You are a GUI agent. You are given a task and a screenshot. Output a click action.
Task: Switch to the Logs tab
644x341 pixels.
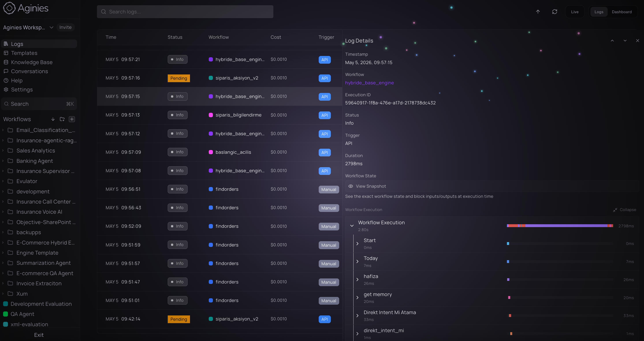[x=599, y=12]
